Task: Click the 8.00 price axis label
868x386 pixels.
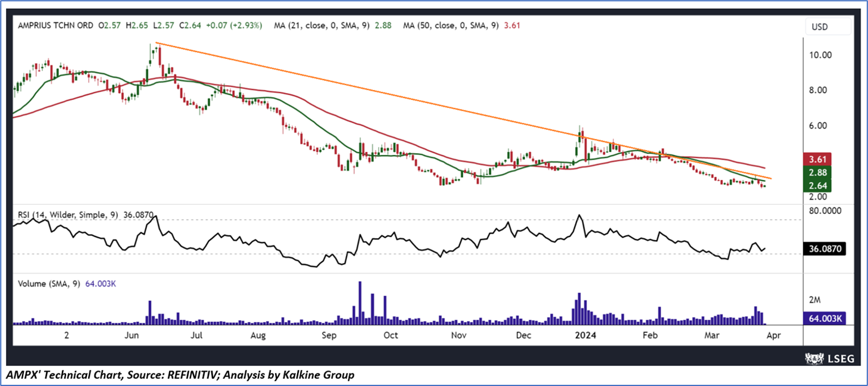Action: coord(818,91)
